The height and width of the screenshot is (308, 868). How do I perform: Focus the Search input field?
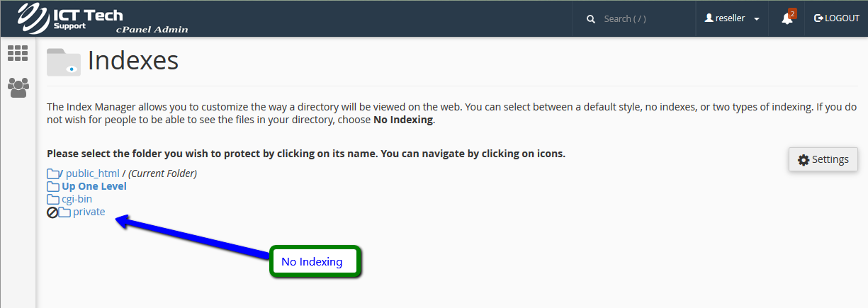coord(645,19)
